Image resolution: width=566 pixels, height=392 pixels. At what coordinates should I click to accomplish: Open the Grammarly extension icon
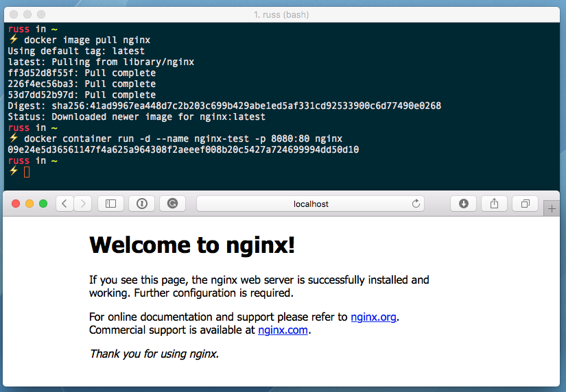coord(172,204)
